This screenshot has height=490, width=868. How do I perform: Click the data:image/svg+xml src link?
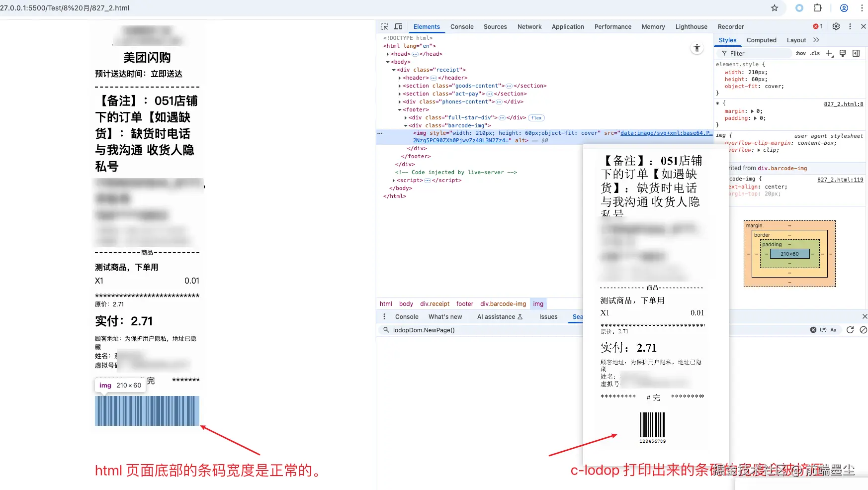563,137
